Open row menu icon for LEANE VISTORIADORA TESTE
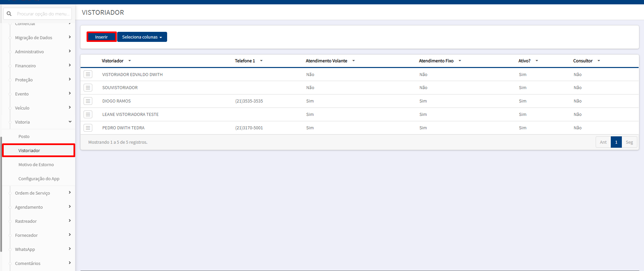Screen dimensions: 644x271 (x=88, y=115)
